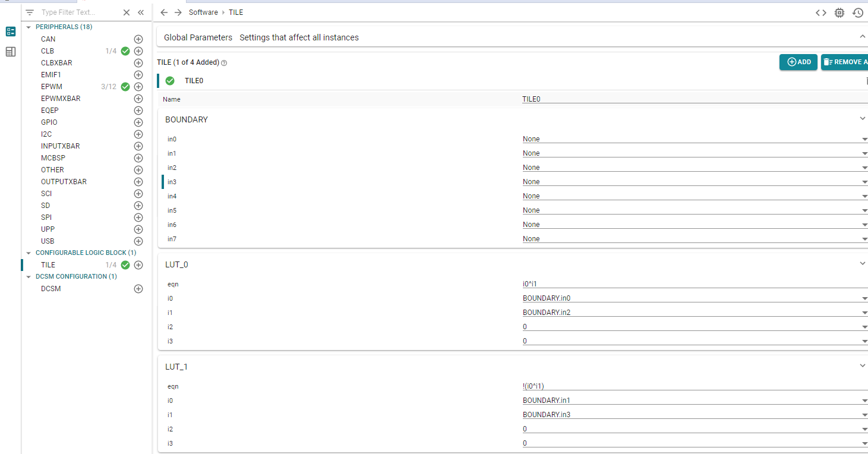Click the ADD button for TILE
The image size is (868, 454).
point(798,62)
